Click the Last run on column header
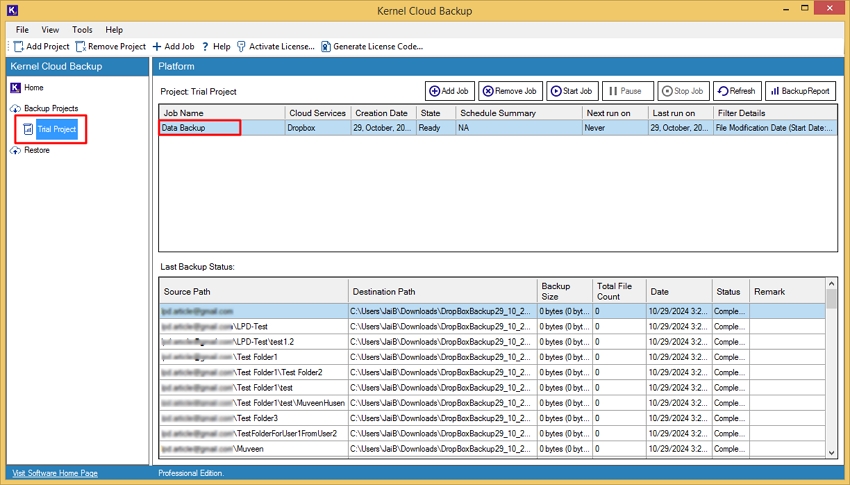The height and width of the screenshot is (485, 850). (x=680, y=113)
